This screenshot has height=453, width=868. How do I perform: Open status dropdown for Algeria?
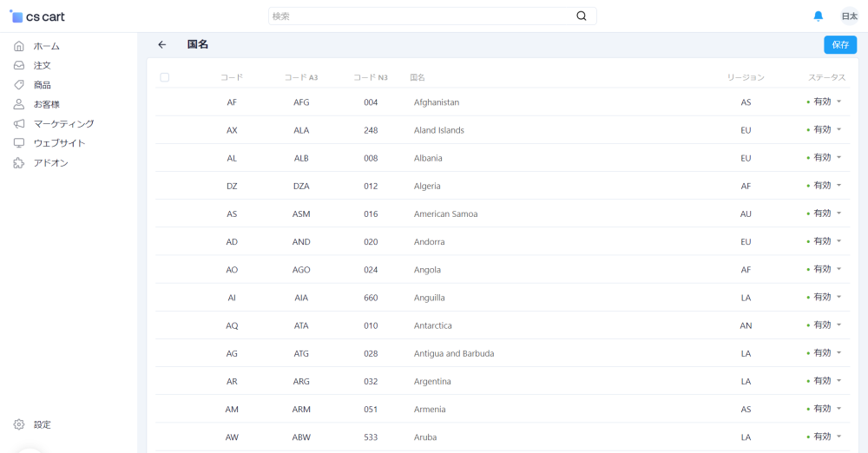pyautogui.click(x=825, y=186)
